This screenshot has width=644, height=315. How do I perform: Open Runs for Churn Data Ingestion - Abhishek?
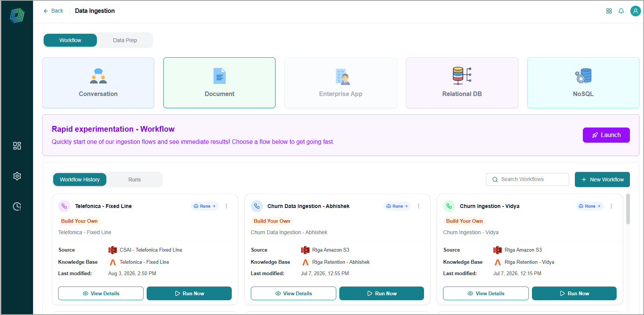pos(397,206)
